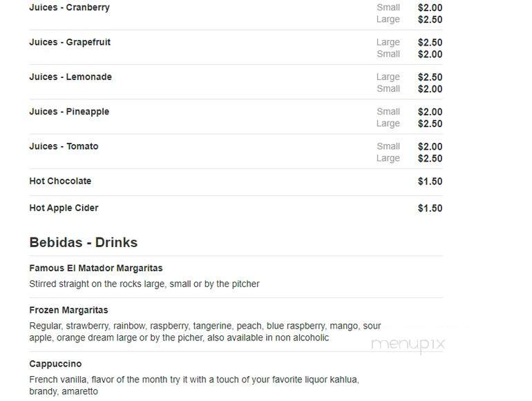This screenshot has height=401, width=532.
Task: Click Pineapple juice Small $2.00 price
Action: tap(430, 112)
